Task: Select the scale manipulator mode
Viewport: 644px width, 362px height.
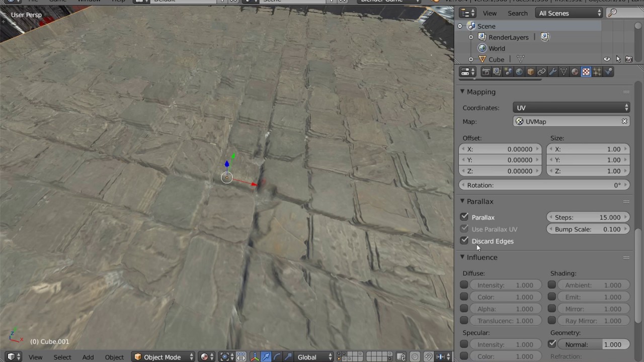Action: point(287,357)
